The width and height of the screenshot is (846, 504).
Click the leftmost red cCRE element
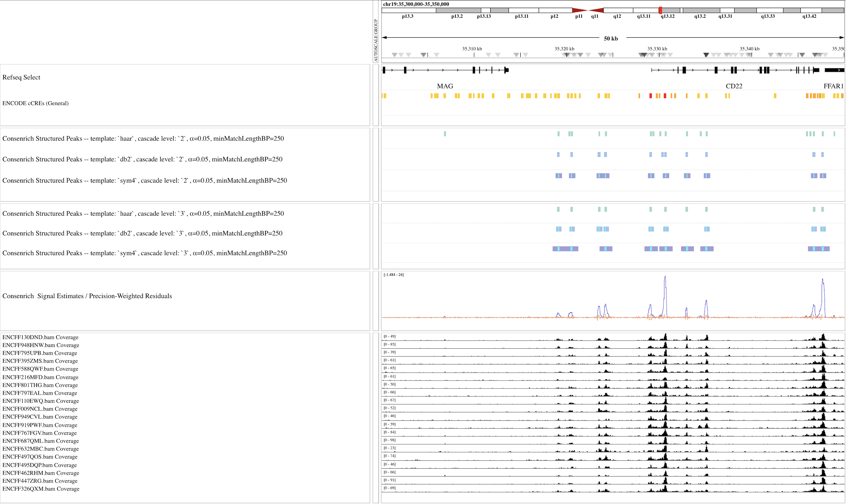tap(651, 96)
